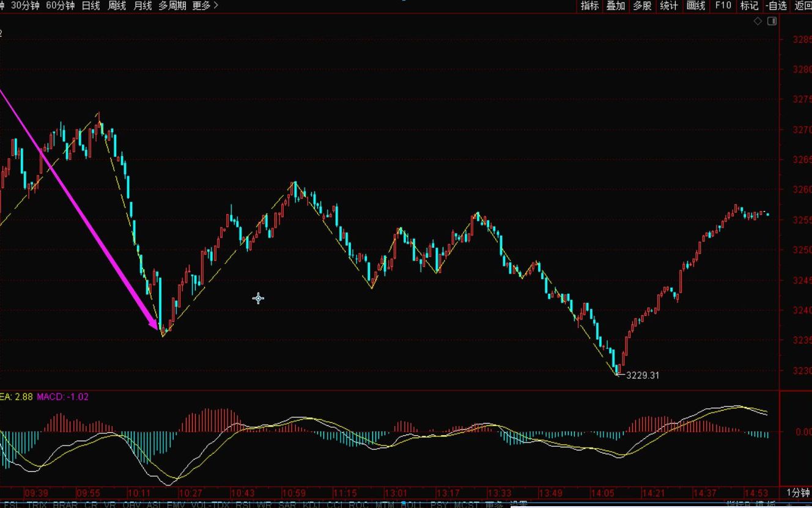
Task: Select the RSI indicator tab
Action: 243,505
